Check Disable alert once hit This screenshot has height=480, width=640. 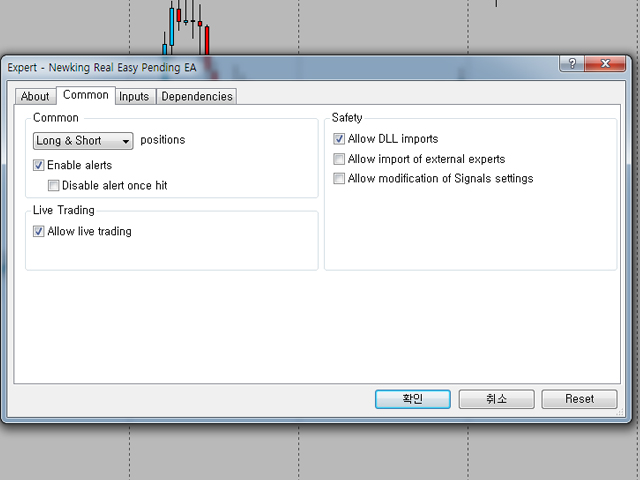tap(53, 186)
